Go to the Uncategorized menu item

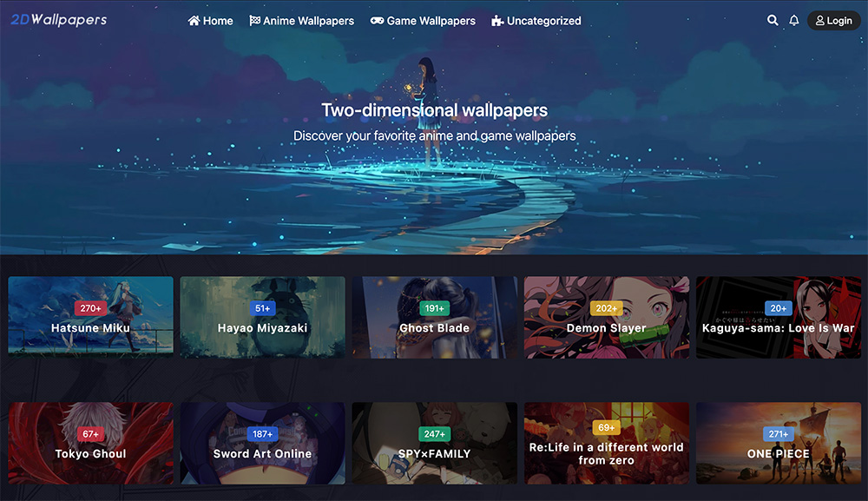pyautogui.click(x=536, y=21)
